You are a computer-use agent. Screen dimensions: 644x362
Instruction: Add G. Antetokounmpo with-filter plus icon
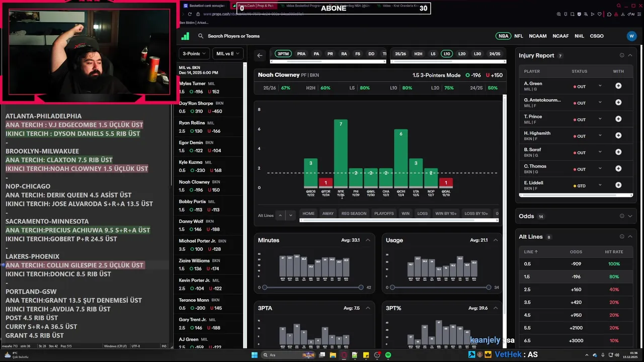(618, 103)
